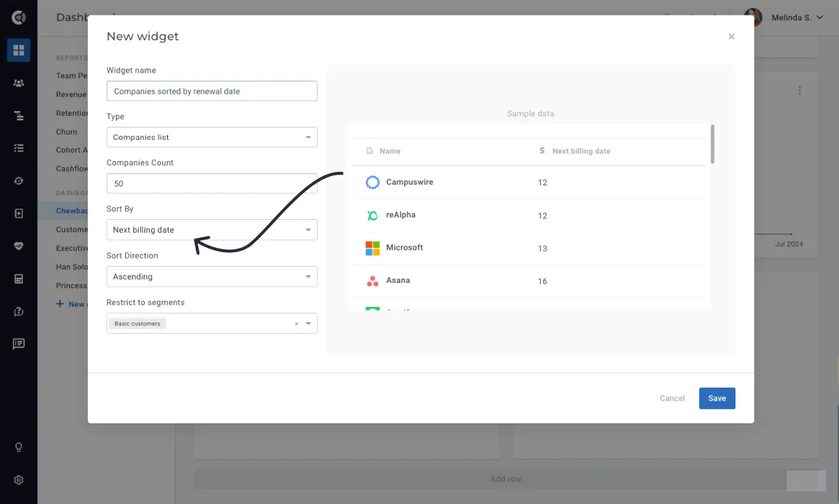This screenshot has width=839, height=504.
Task: Open the Type dropdown showing Companies list
Action: pos(212,137)
